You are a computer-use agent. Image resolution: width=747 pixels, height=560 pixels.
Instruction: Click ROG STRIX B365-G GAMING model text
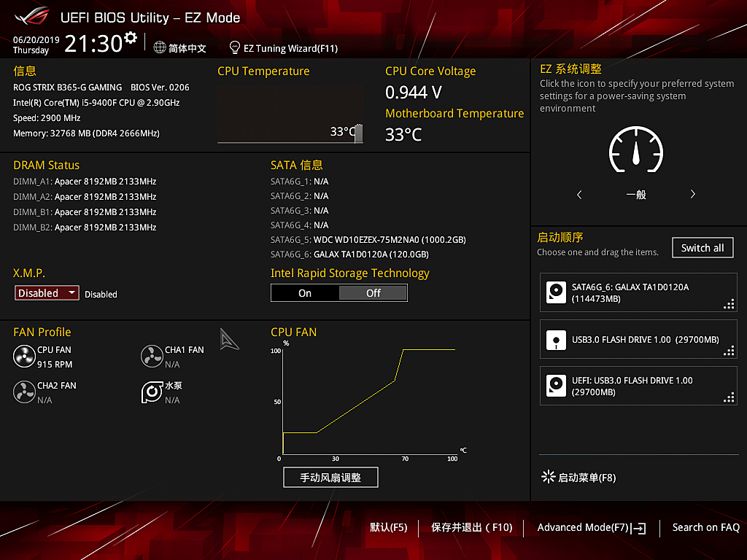coord(68,87)
